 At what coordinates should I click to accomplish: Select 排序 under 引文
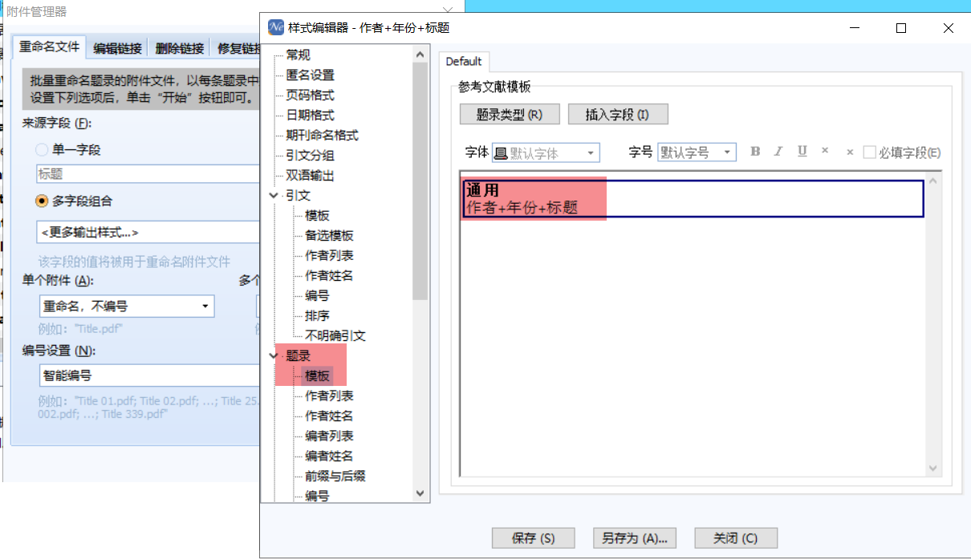(x=317, y=315)
